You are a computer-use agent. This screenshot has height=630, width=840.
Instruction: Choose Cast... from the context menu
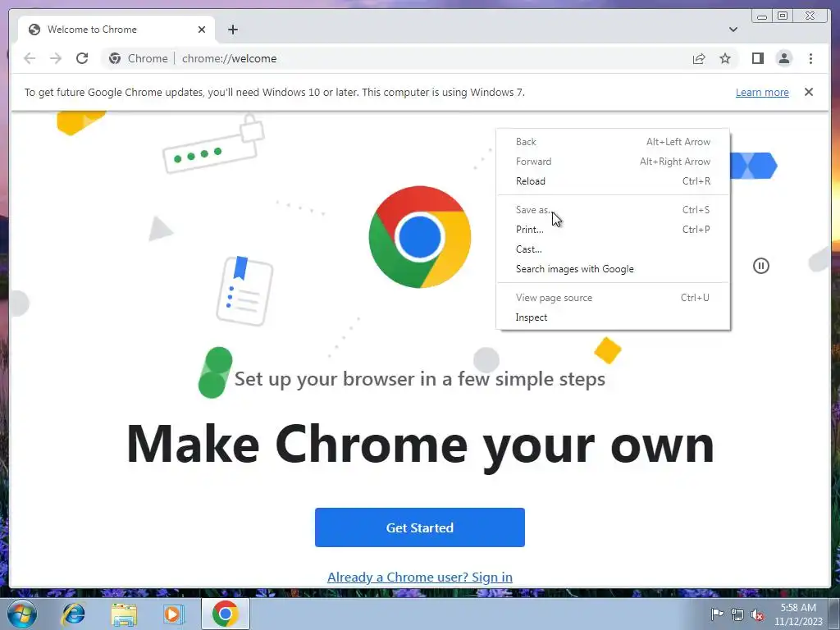[613, 249]
